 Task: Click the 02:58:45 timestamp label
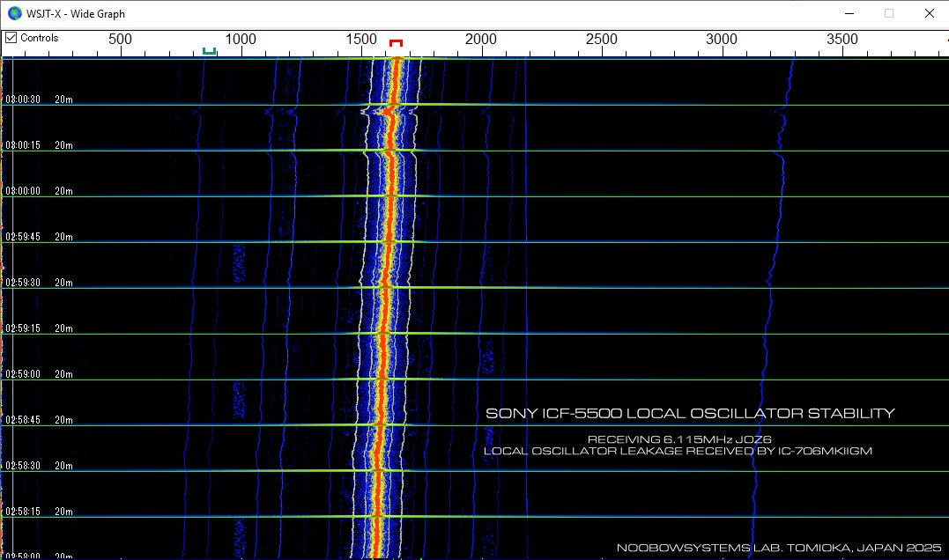point(23,420)
